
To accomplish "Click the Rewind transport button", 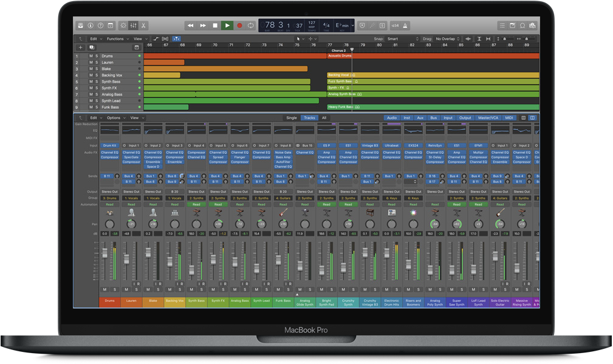I will tap(190, 26).
